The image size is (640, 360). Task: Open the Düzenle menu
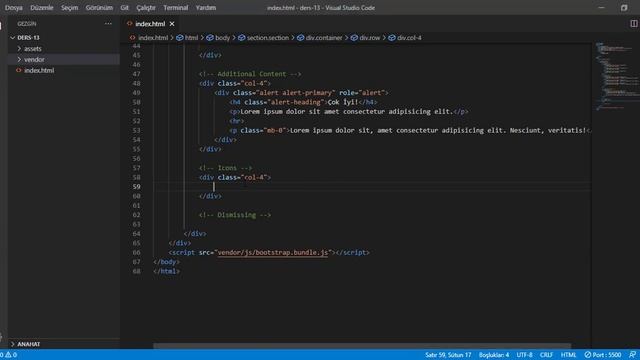tap(42, 8)
